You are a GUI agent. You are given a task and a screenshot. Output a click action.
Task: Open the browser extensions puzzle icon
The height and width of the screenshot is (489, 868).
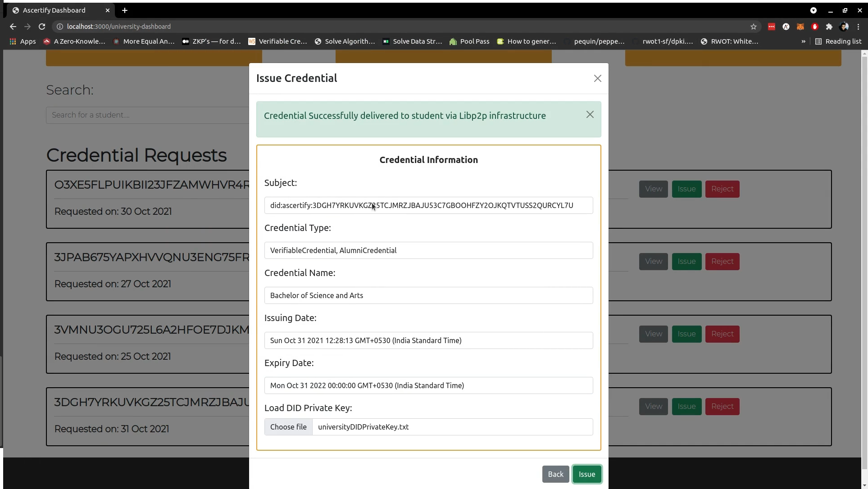(829, 27)
